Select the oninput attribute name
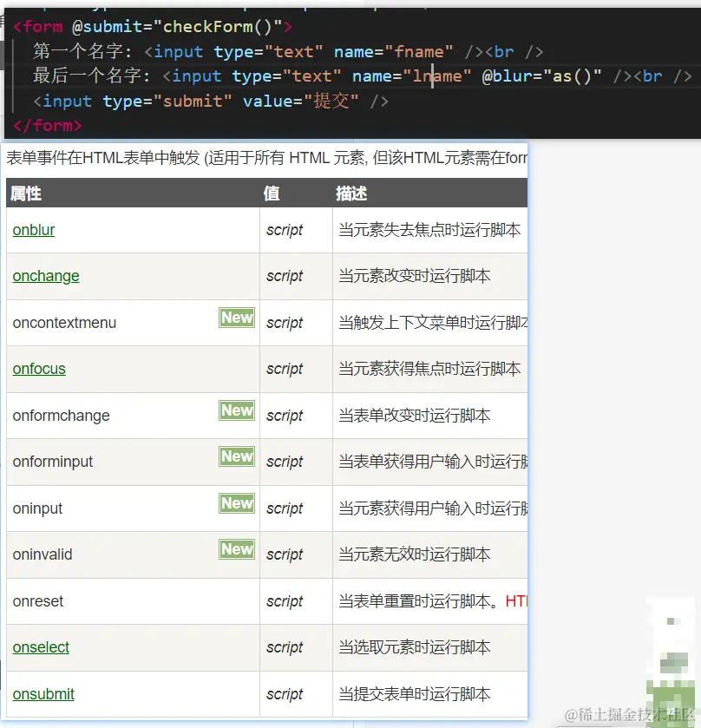 (37, 508)
